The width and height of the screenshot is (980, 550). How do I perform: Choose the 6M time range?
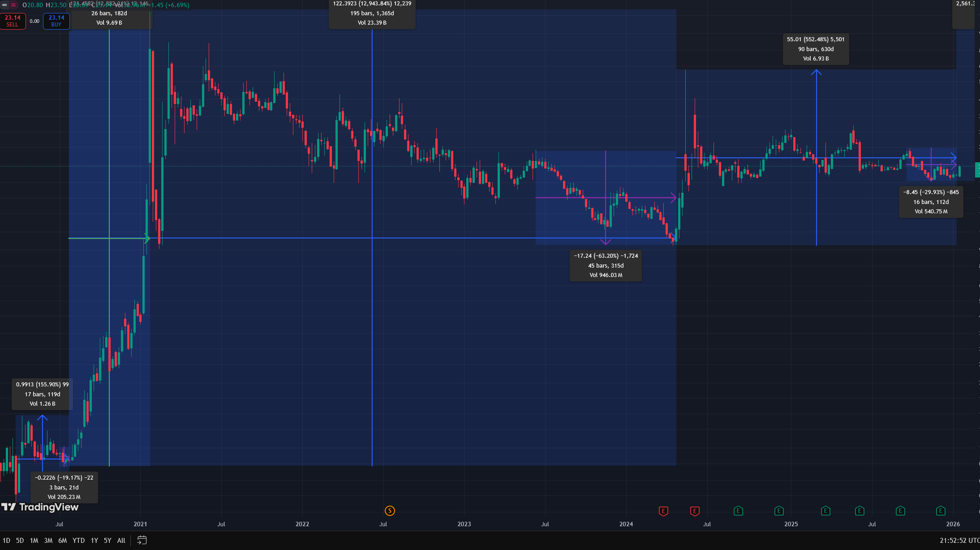click(x=62, y=541)
